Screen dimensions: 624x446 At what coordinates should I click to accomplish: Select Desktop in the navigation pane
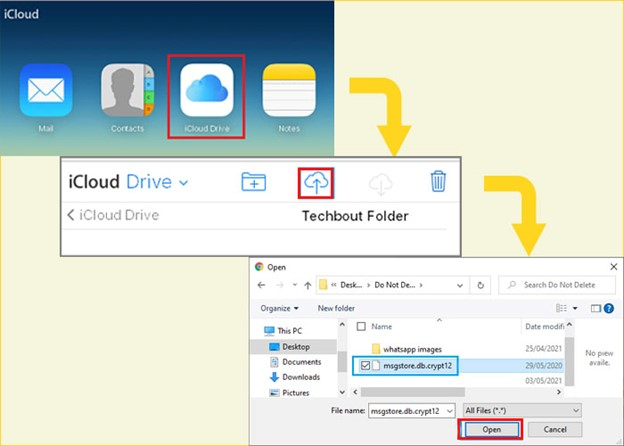[294, 346]
